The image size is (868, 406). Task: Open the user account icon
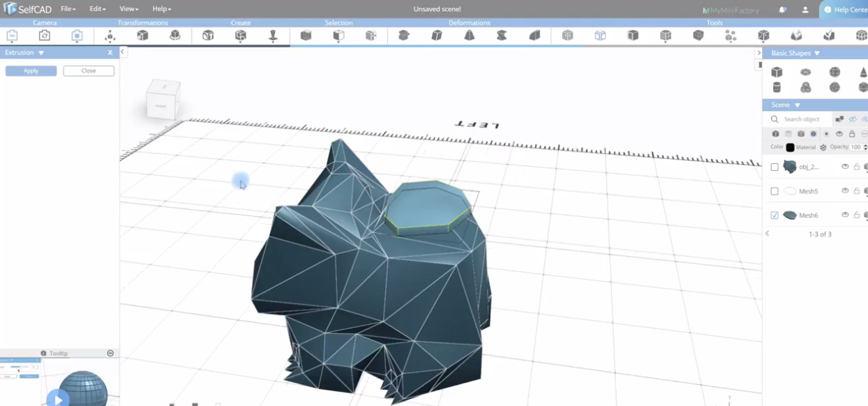click(x=805, y=10)
